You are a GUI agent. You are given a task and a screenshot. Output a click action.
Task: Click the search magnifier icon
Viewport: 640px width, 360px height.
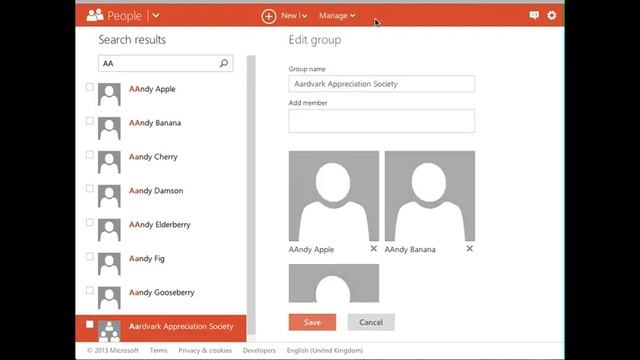[224, 63]
